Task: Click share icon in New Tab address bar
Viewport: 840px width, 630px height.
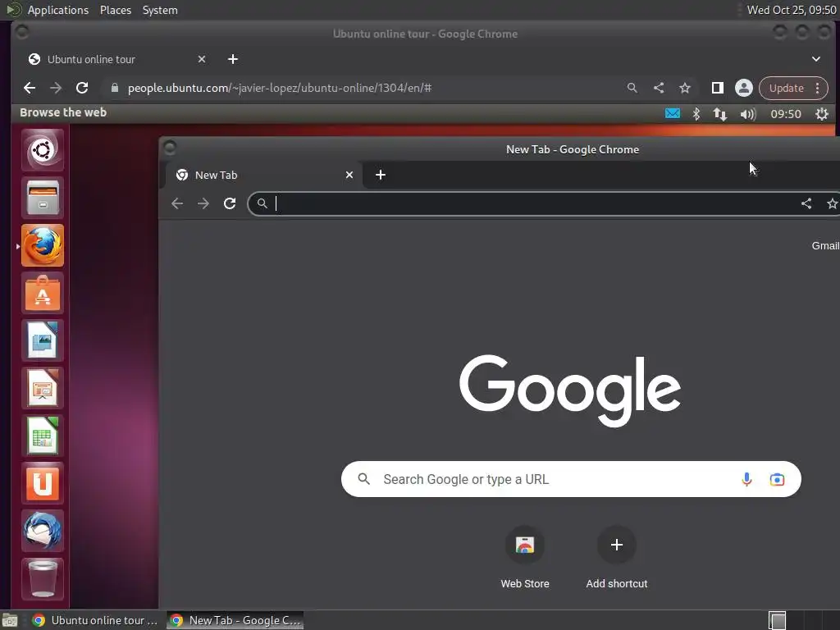Action: click(x=806, y=203)
